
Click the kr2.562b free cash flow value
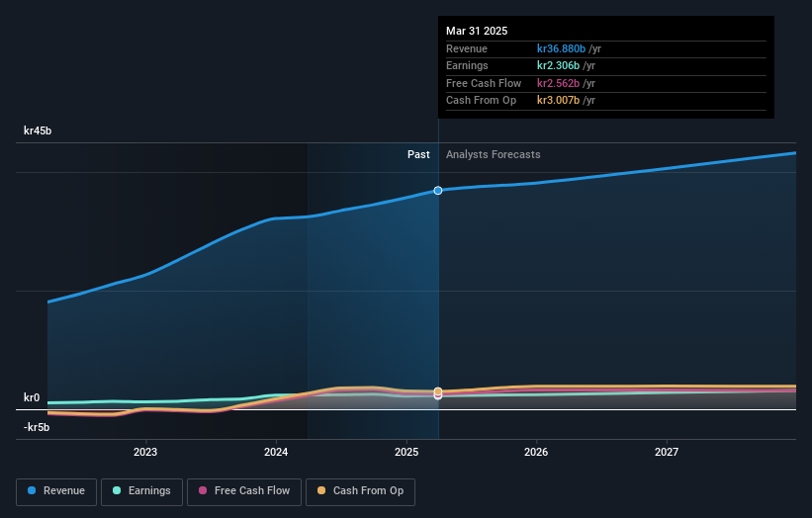click(558, 83)
